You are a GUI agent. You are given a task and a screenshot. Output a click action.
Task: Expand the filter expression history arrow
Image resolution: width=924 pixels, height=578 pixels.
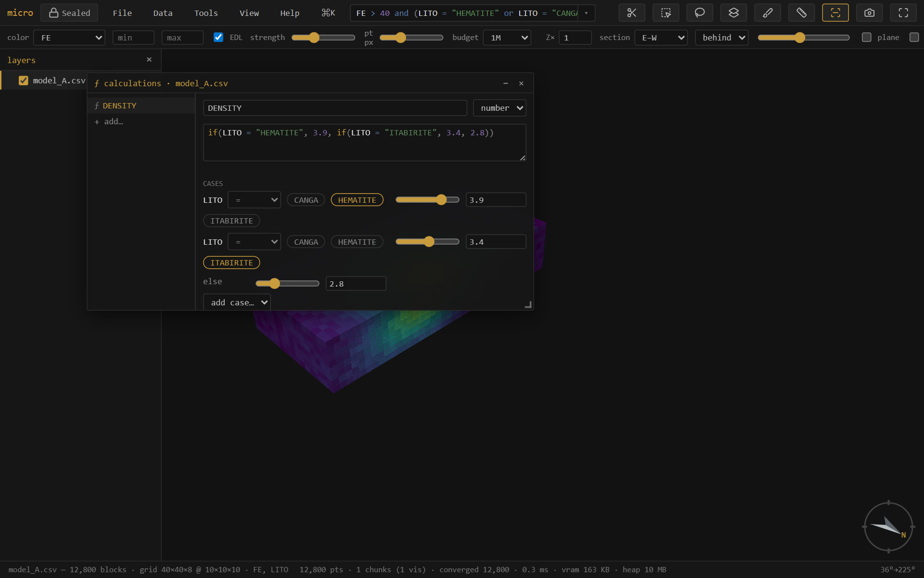point(586,13)
